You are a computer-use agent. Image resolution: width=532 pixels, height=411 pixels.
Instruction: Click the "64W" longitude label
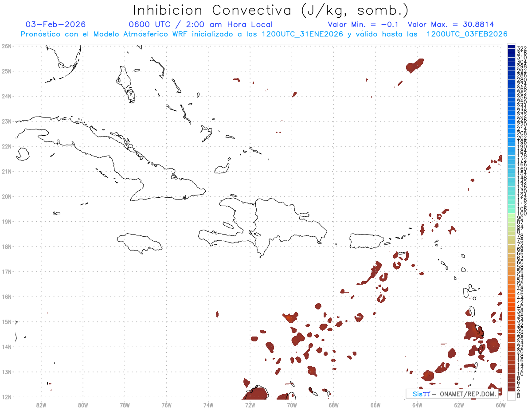417,404
